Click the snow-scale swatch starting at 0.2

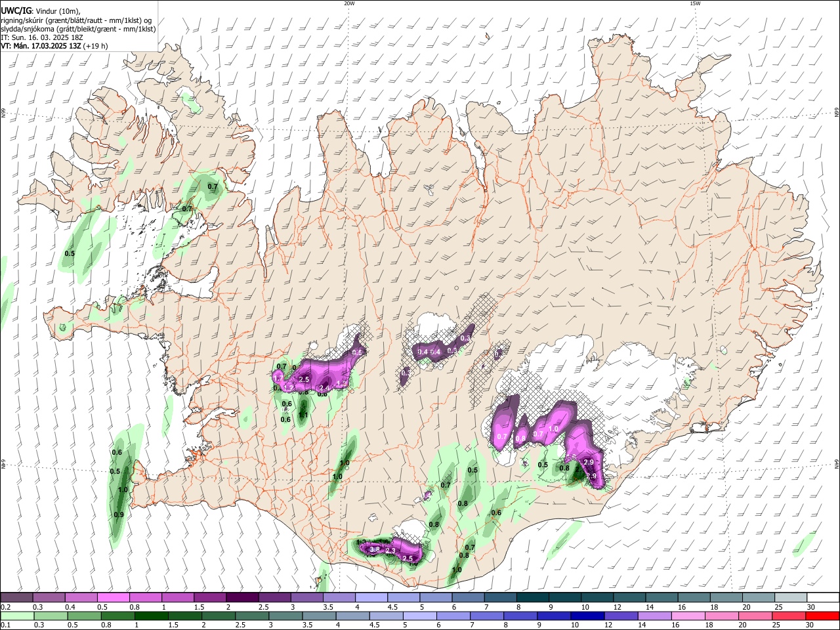17,597
